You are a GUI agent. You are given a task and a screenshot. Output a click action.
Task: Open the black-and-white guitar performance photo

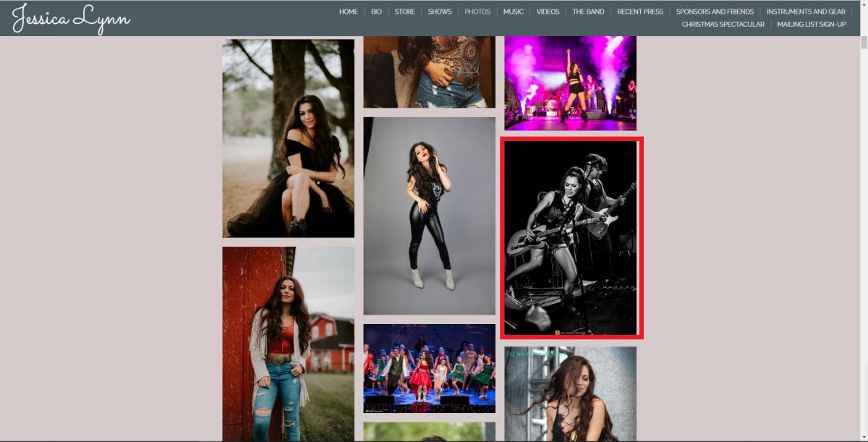pyautogui.click(x=571, y=238)
